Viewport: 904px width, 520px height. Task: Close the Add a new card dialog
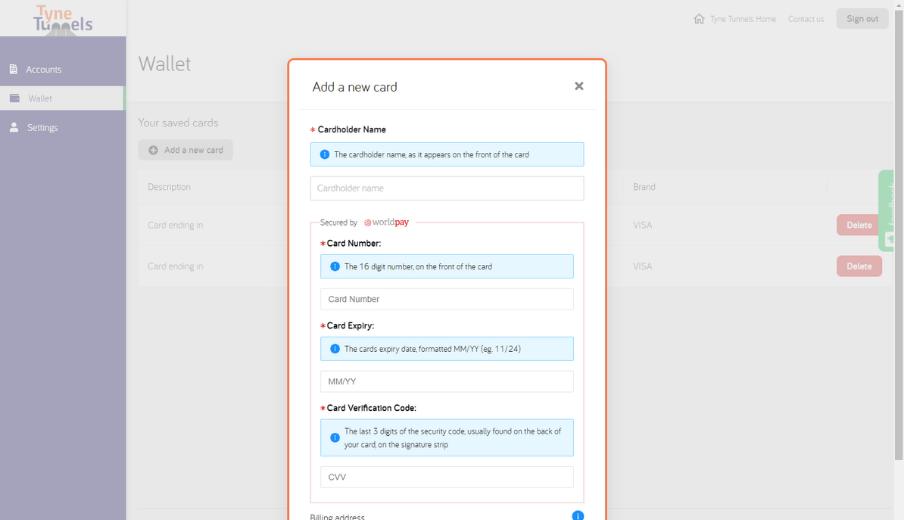pos(579,86)
